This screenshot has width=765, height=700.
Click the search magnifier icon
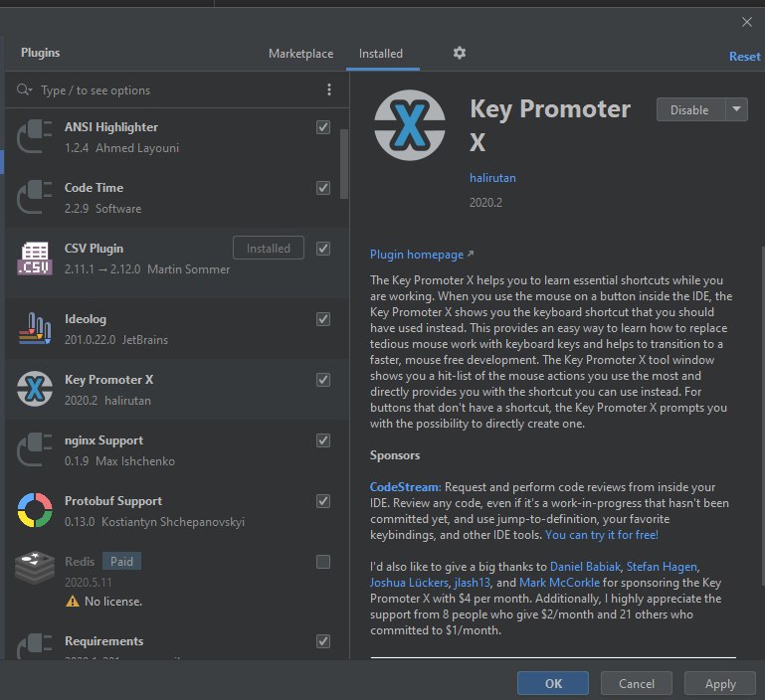[x=24, y=89]
